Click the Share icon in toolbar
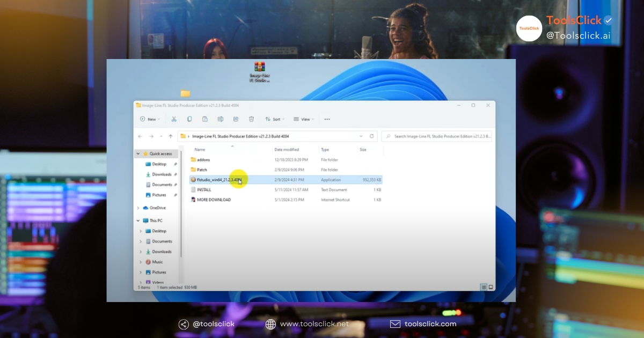This screenshot has width=644, height=338. coord(236,119)
